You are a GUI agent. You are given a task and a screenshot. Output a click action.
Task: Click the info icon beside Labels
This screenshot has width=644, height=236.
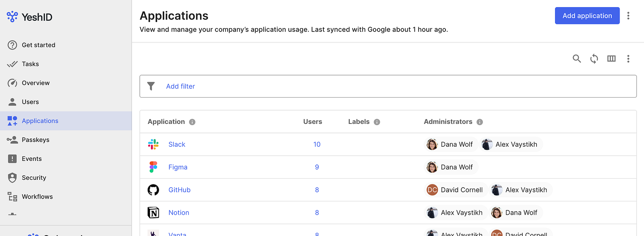coord(377,122)
